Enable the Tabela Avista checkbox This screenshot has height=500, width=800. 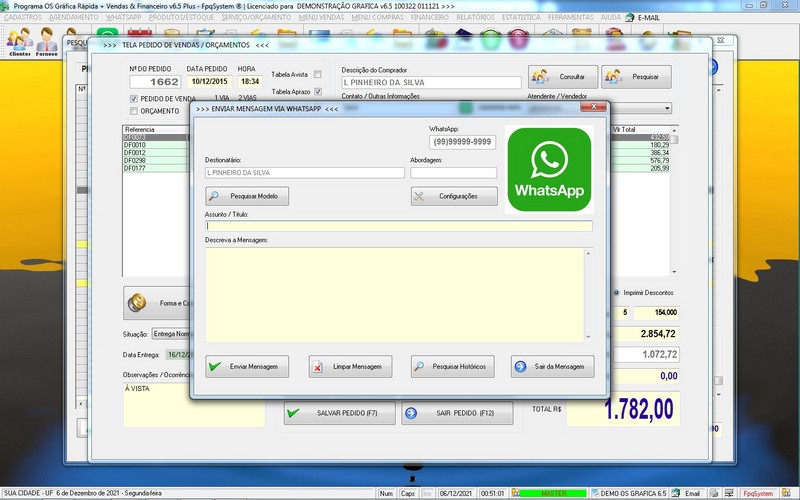click(317, 74)
